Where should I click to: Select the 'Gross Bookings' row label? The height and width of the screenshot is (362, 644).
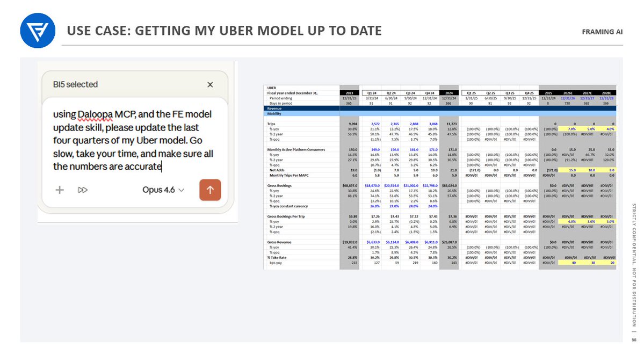[x=279, y=185]
